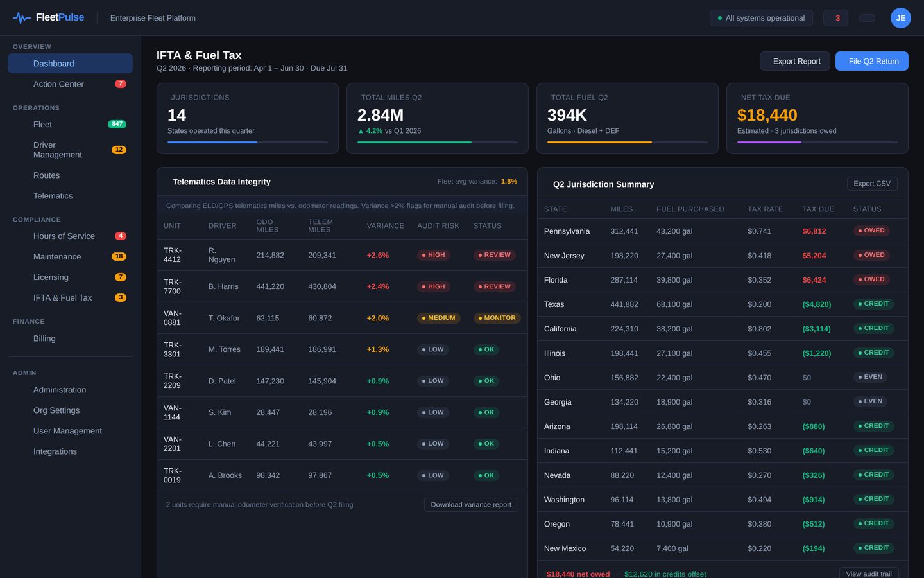The width and height of the screenshot is (924, 578).
Task: Click the Export Report button
Action: (x=795, y=61)
